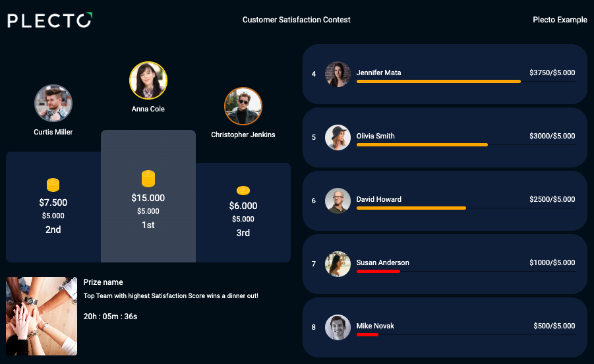594x364 pixels.
Task: Select Mike Novak's $500/$5.000 score
Action: (x=554, y=326)
